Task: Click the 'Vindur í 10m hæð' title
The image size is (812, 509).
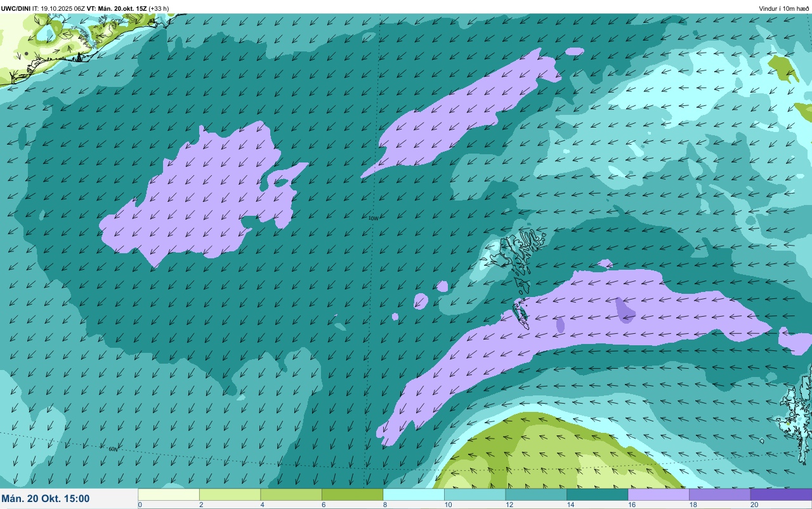Action: (784, 8)
